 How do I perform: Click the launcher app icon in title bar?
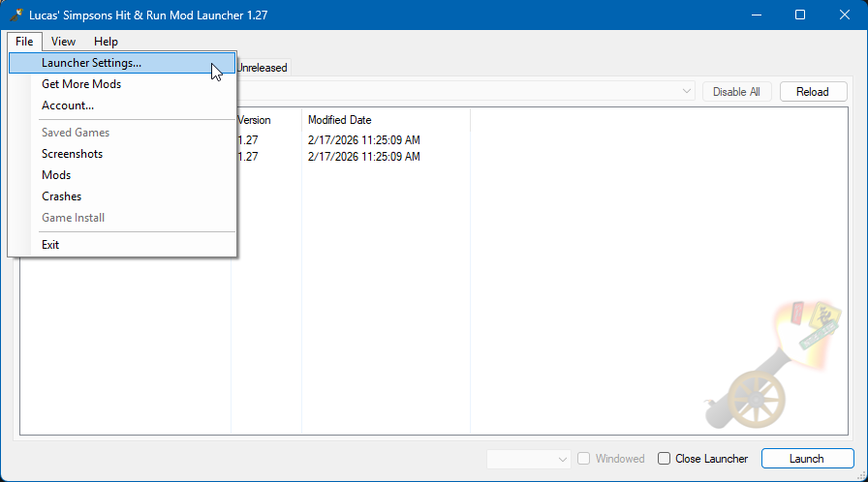click(16, 15)
